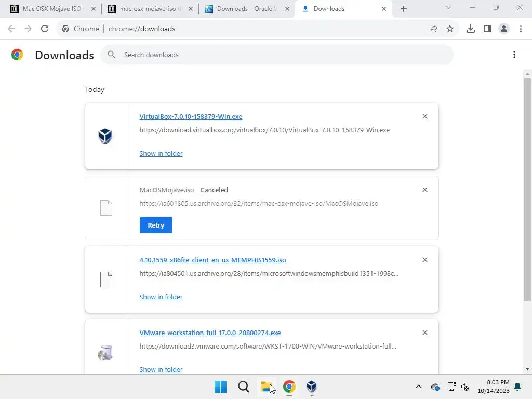Click the MEMPHIS1559.iso file icon
The width and height of the screenshot is (532, 399).
tap(106, 279)
